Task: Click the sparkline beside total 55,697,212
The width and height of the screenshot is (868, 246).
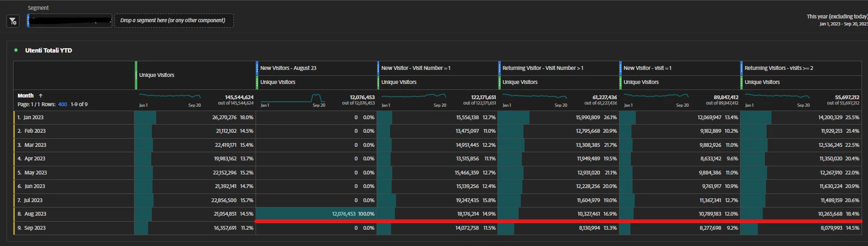Action: pos(777,96)
